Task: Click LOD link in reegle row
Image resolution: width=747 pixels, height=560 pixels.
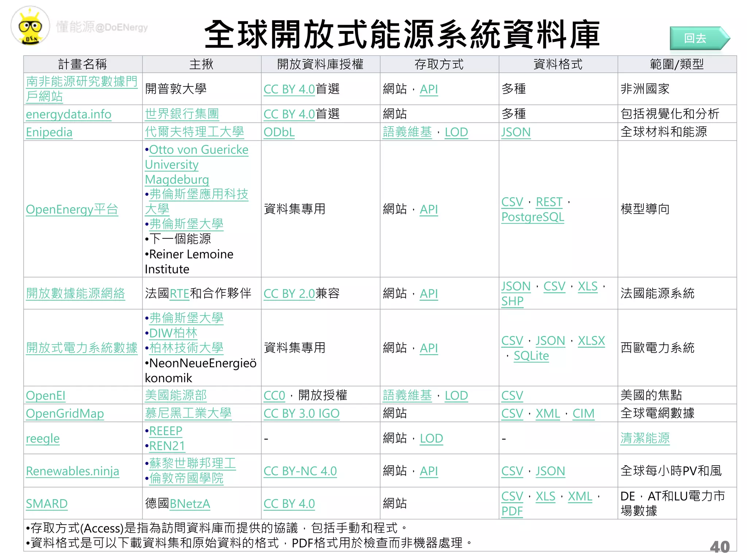Action: click(x=431, y=438)
